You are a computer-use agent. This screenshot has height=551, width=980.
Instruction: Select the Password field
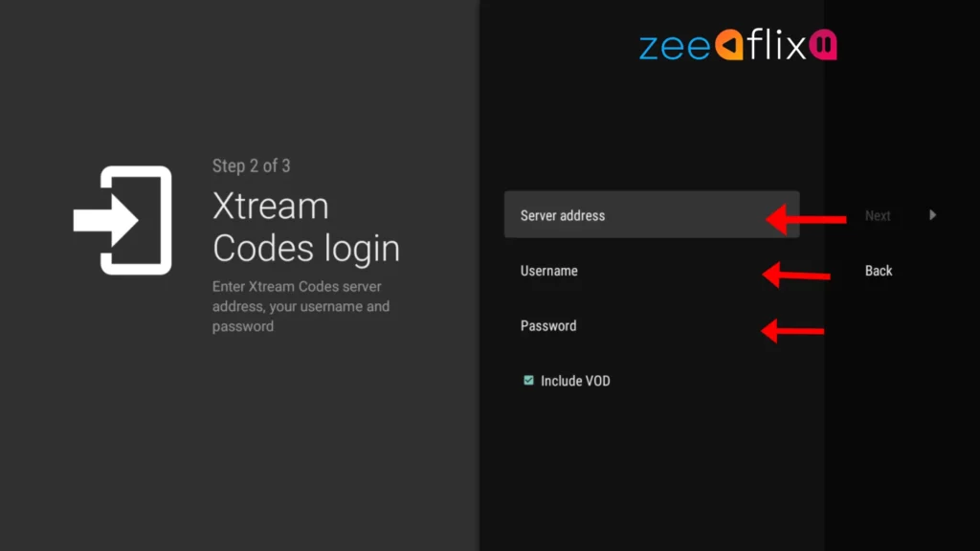(x=652, y=325)
